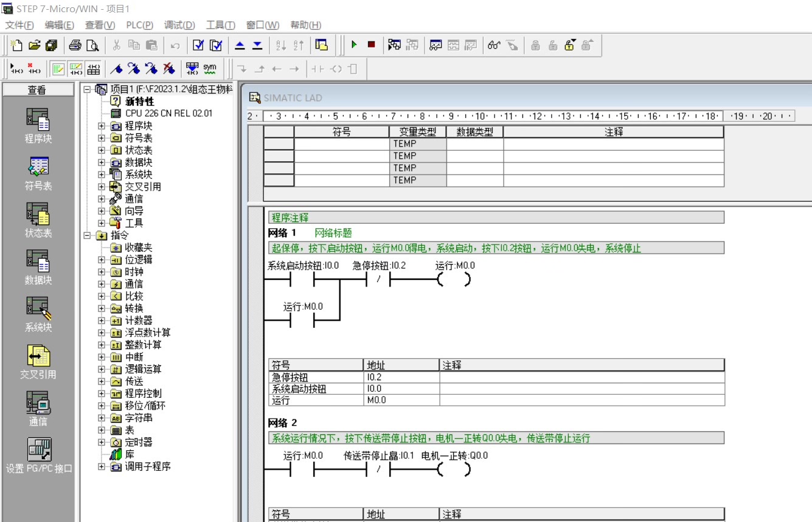Click the Compile All icon
The height and width of the screenshot is (522, 812).
pos(216,45)
